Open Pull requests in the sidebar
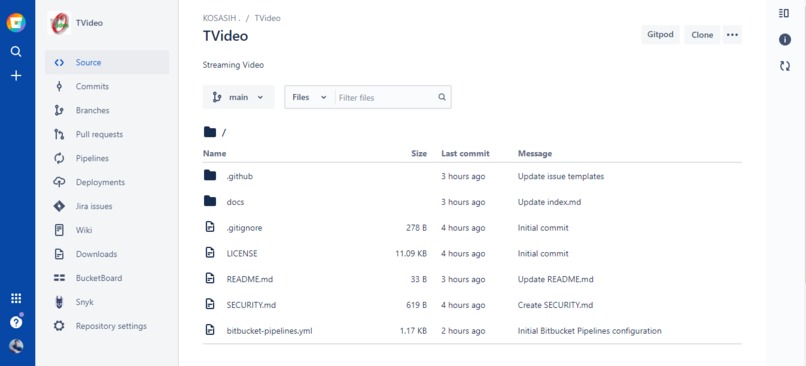 pos(107,134)
